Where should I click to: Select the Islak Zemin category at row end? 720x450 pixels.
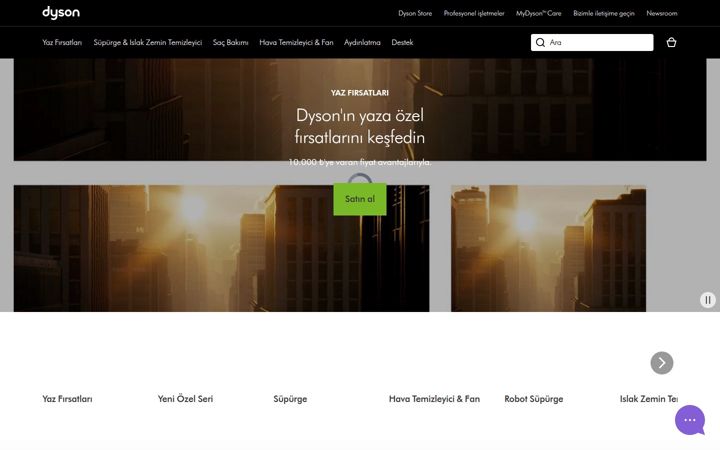pos(648,399)
